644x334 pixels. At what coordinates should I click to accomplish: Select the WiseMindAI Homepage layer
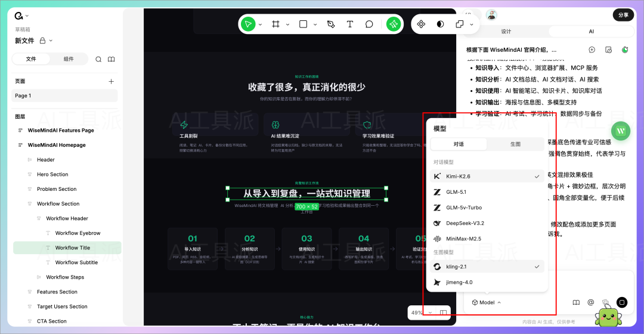click(x=57, y=145)
